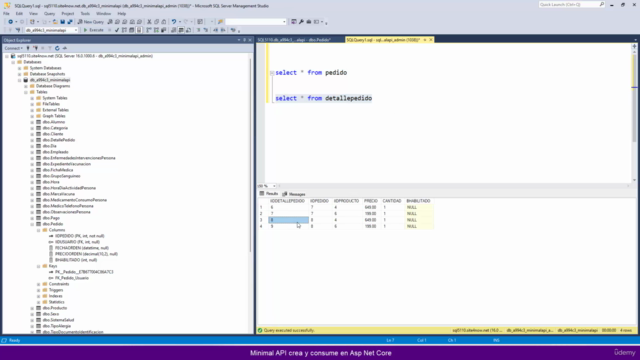Switch to the Messages results tab
Viewport: 640px width, 360px height.
(294, 194)
